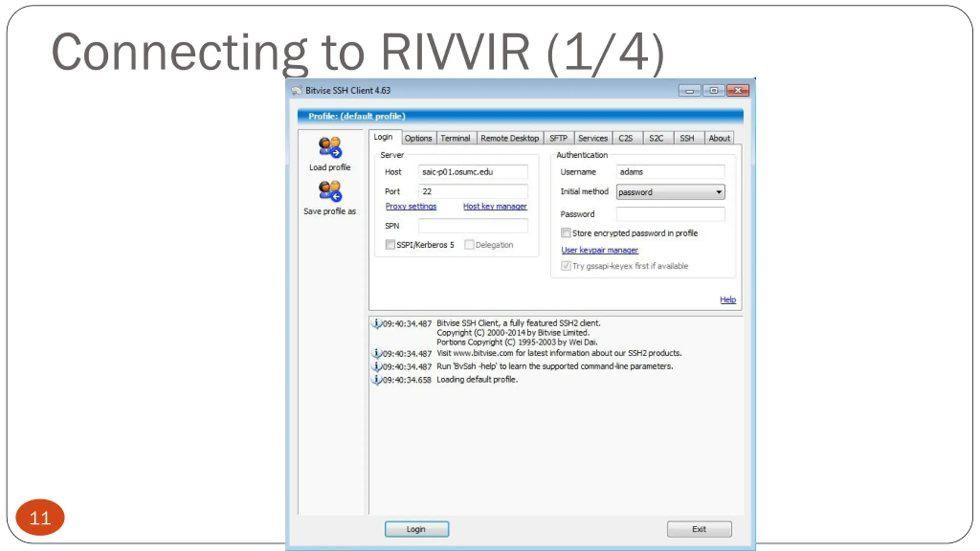Maximize the Bitvise SSH Client window
The width and height of the screenshot is (980, 551).
point(714,91)
